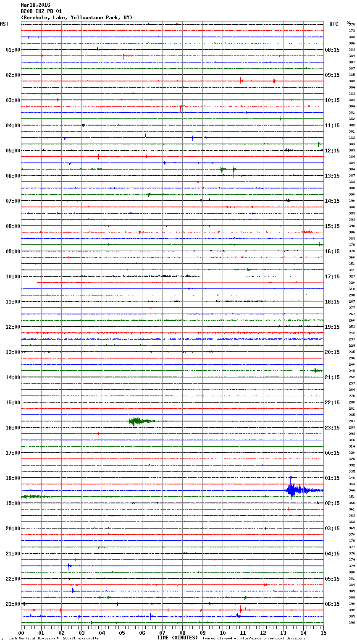Click minute 07 on the time axis
The width and height of the screenshot is (357, 644).
point(162,633)
